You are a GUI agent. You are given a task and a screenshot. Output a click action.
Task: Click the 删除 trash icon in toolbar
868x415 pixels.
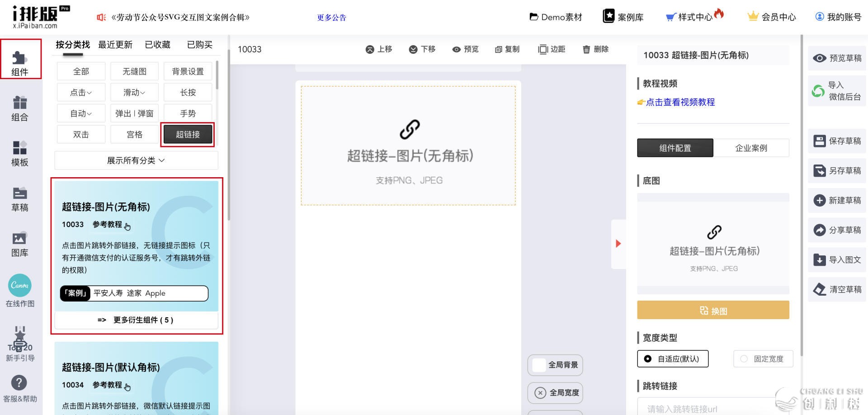pos(586,49)
